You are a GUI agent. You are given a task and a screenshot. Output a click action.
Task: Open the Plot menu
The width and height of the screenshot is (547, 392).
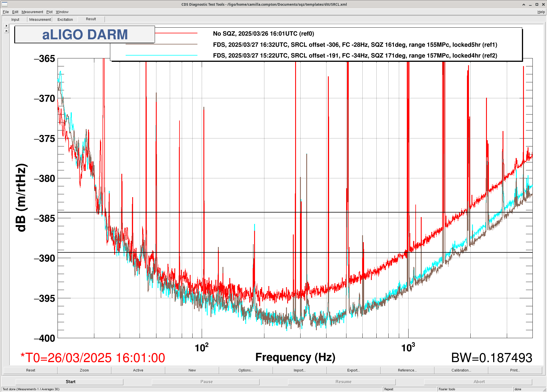tap(50, 12)
